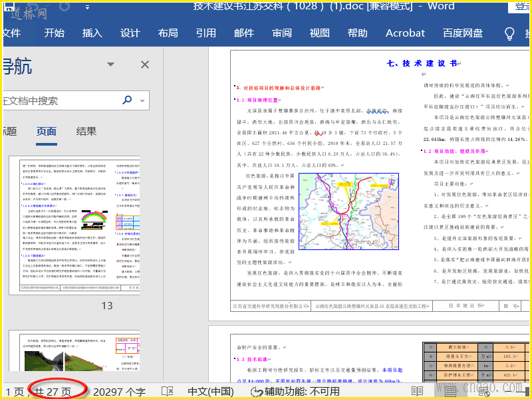The image size is (532, 399).
Task: Open the 帮助 ribbon tab
Action: [x=358, y=33]
